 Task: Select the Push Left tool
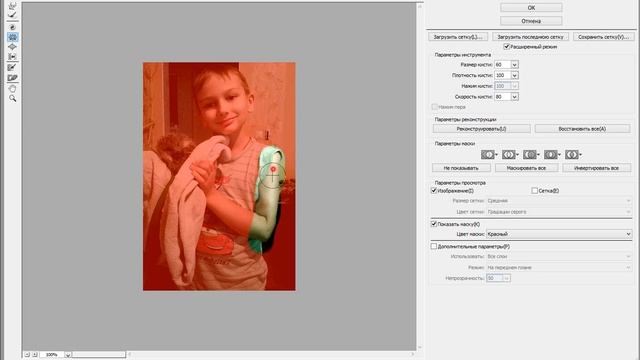pyautogui.click(x=13, y=56)
